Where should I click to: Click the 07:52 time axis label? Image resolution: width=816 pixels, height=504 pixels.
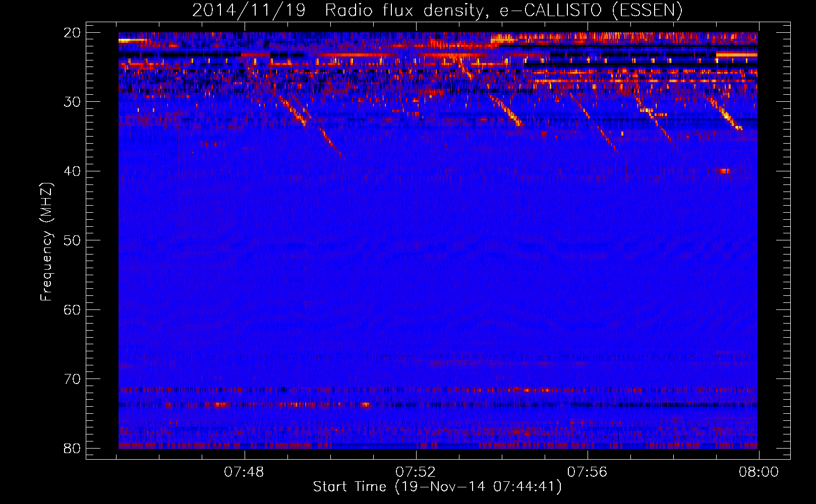tap(416, 472)
